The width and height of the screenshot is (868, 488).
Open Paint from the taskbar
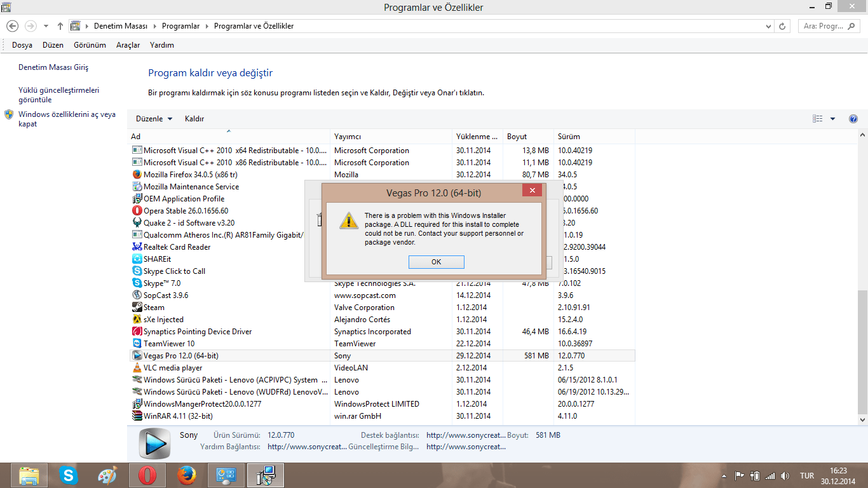[108, 475]
